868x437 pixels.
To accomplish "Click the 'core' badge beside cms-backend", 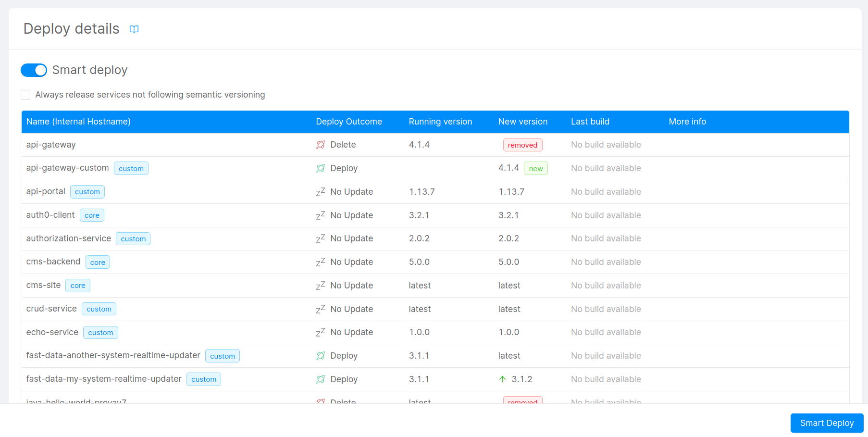I will (x=98, y=262).
